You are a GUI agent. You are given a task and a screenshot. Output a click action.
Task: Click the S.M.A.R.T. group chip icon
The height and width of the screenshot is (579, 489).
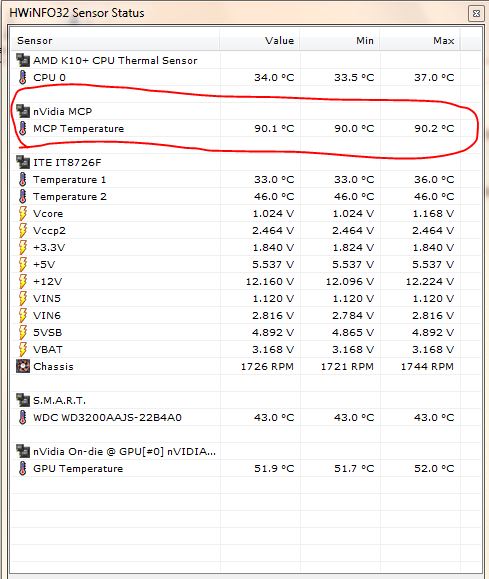coord(23,400)
